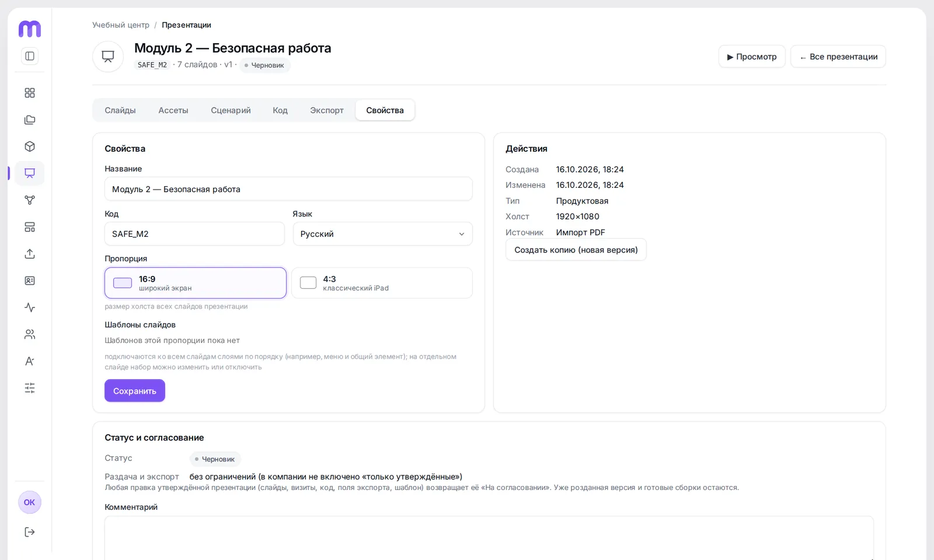Screen dimensions: 934x560
Task: Switch to the Слайды tab
Action: tap(120, 110)
